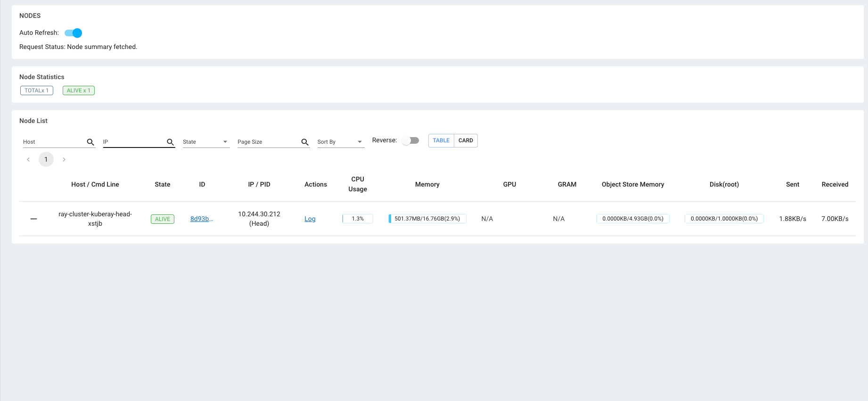868x401 pixels.
Task: Switch to CARD view
Action: click(x=466, y=140)
